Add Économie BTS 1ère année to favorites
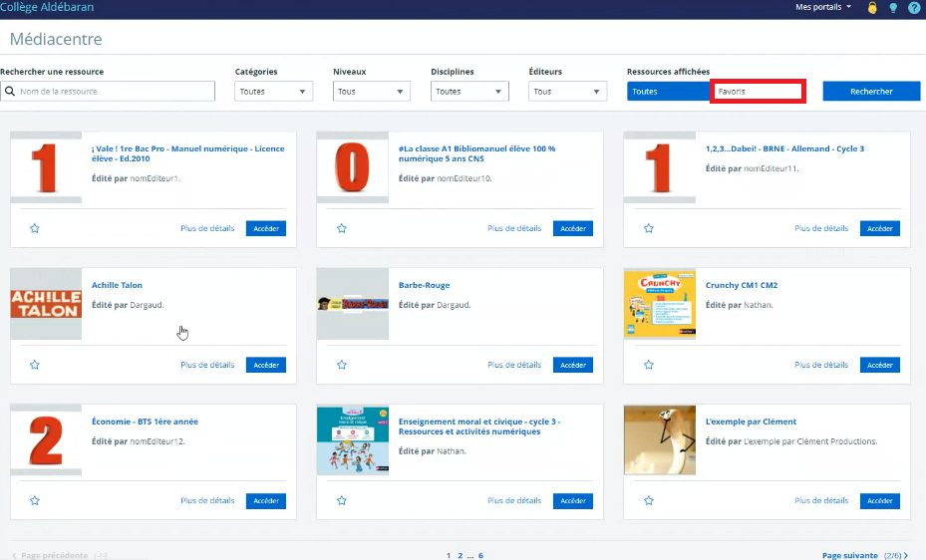 tap(35, 501)
